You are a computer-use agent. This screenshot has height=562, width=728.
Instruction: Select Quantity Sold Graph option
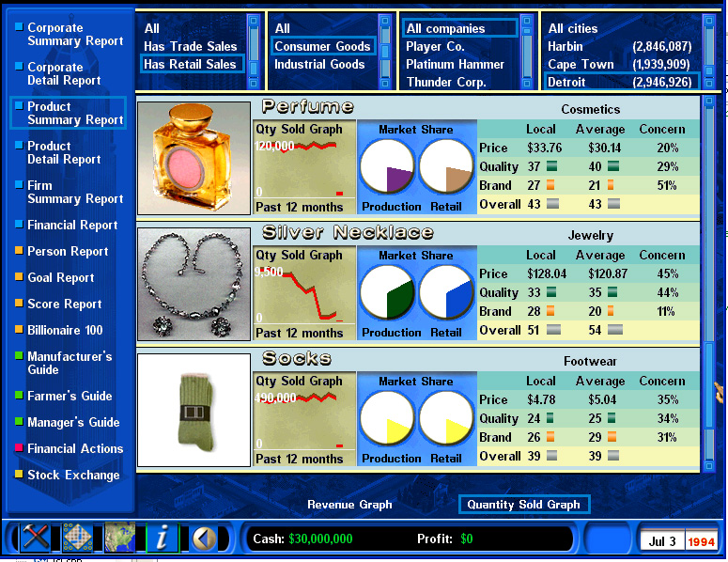(x=524, y=505)
